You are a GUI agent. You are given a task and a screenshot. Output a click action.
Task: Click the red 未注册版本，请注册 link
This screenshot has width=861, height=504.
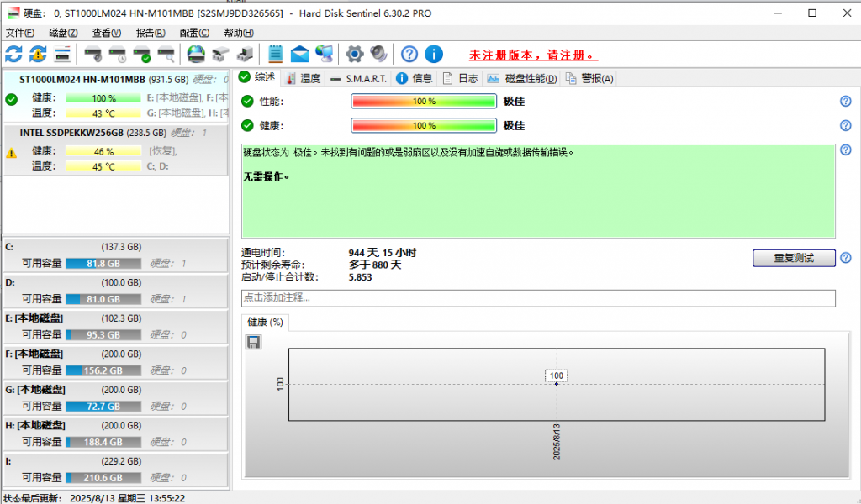[533, 55]
